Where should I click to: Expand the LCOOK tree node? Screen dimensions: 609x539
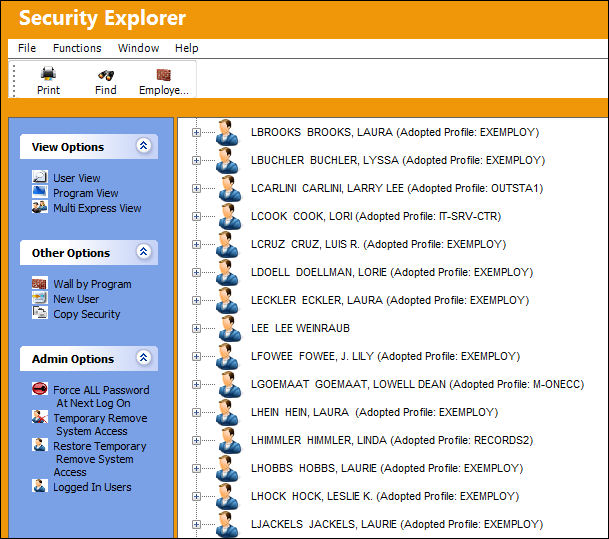click(197, 217)
